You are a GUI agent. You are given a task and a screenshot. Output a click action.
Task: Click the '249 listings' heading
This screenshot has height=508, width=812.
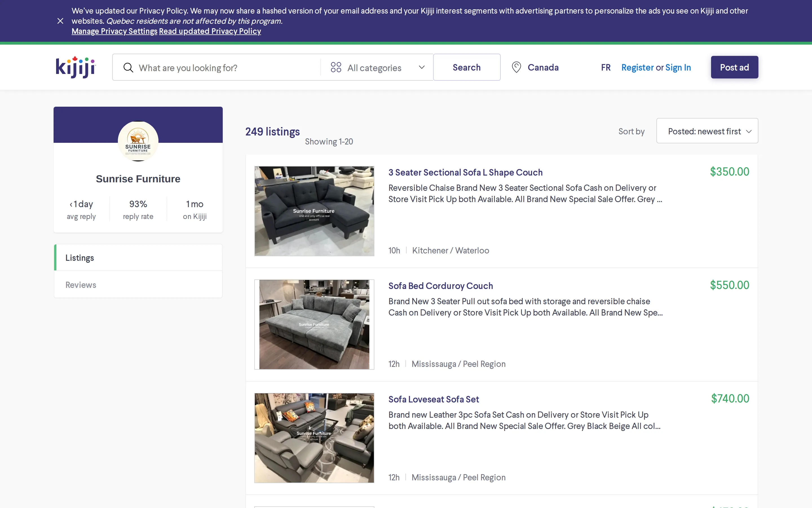(272, 132)
